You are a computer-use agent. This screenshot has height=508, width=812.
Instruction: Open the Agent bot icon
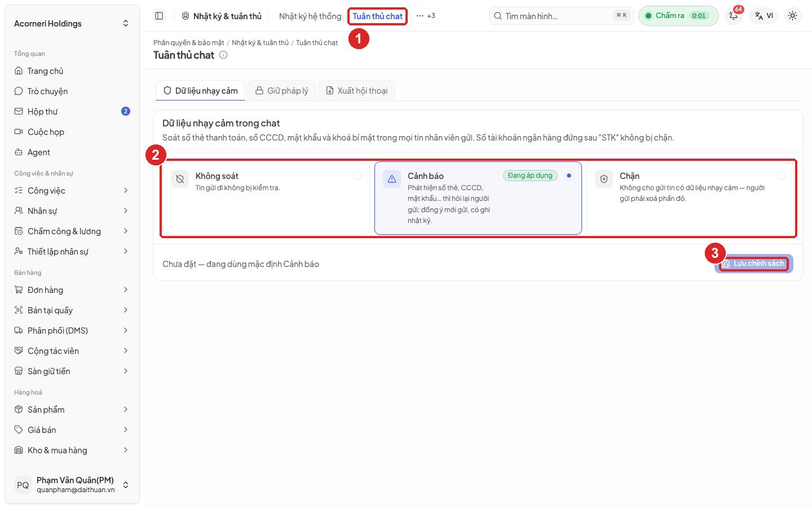tap(19, 152)
